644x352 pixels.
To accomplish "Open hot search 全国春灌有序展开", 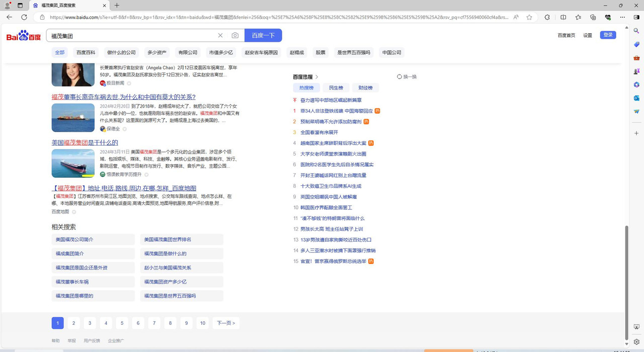I will (319, 132).
